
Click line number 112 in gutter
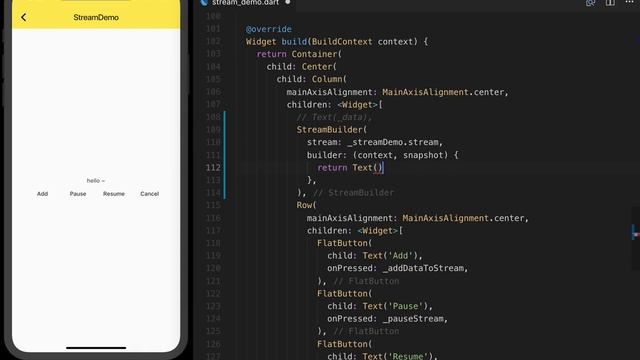[x=213, y=168]
